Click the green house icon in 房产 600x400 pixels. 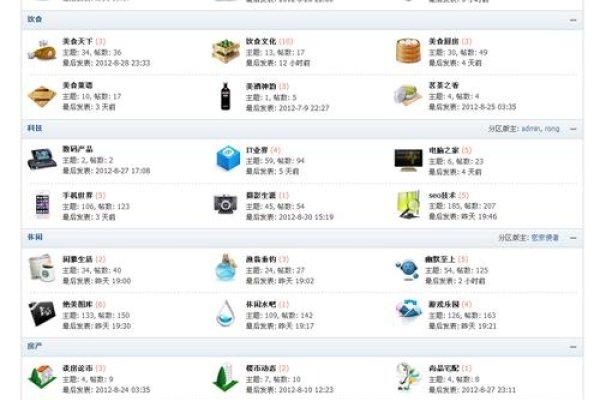[x=42, y=376]
